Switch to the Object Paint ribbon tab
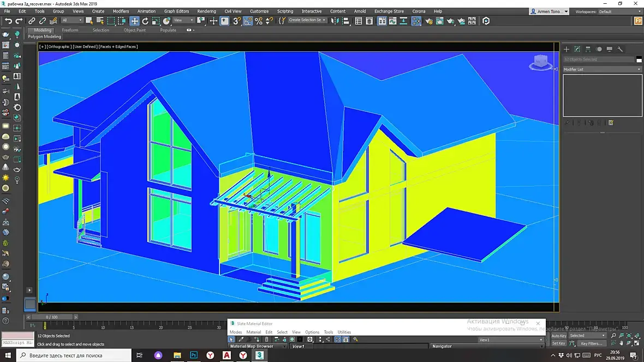 click(135, 30)
